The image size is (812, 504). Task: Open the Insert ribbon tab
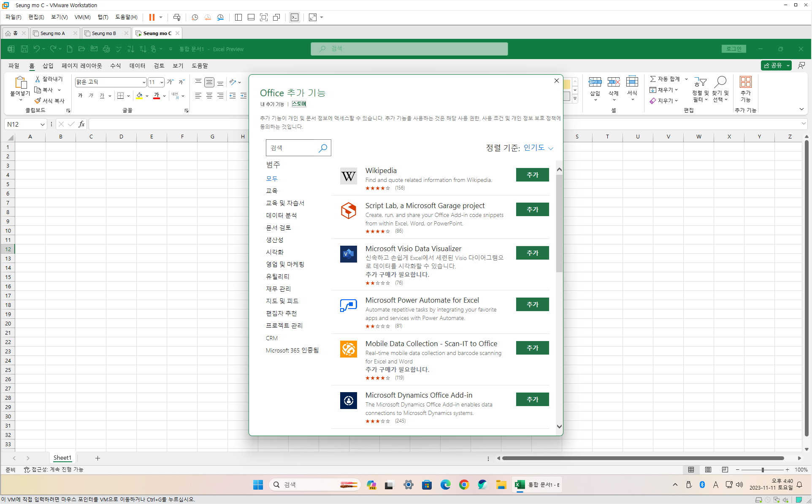48,66
